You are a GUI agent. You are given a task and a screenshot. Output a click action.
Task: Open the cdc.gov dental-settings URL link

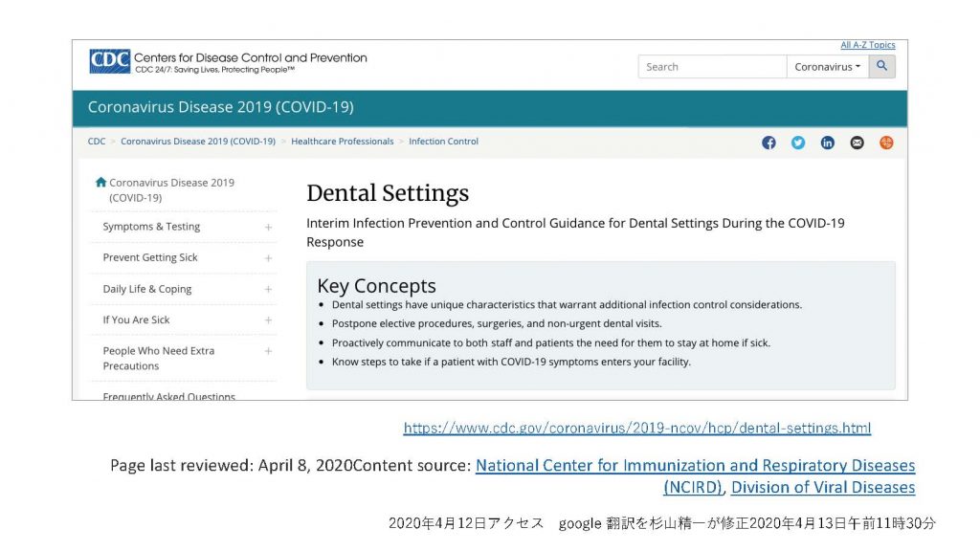[x=636, y=429]
